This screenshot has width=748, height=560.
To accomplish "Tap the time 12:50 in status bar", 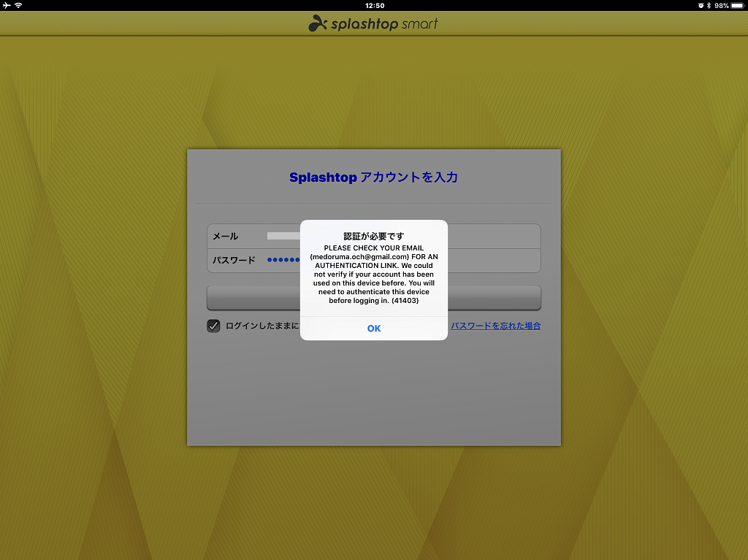I will point(374,6).
